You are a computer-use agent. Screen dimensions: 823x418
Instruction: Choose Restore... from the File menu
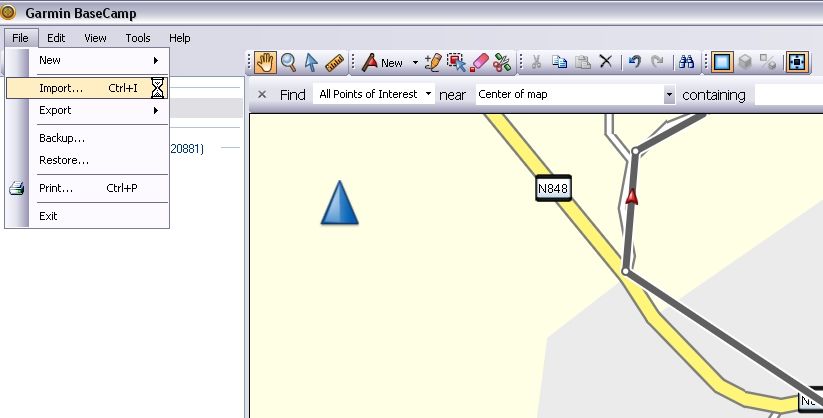pyautogui.click(x=87, y=160)
